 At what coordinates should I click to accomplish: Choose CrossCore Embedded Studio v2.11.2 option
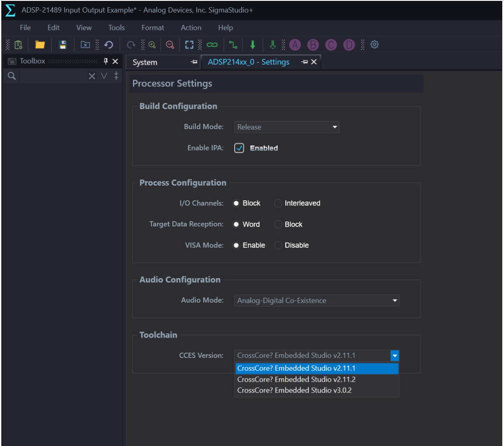coord(317,380)
